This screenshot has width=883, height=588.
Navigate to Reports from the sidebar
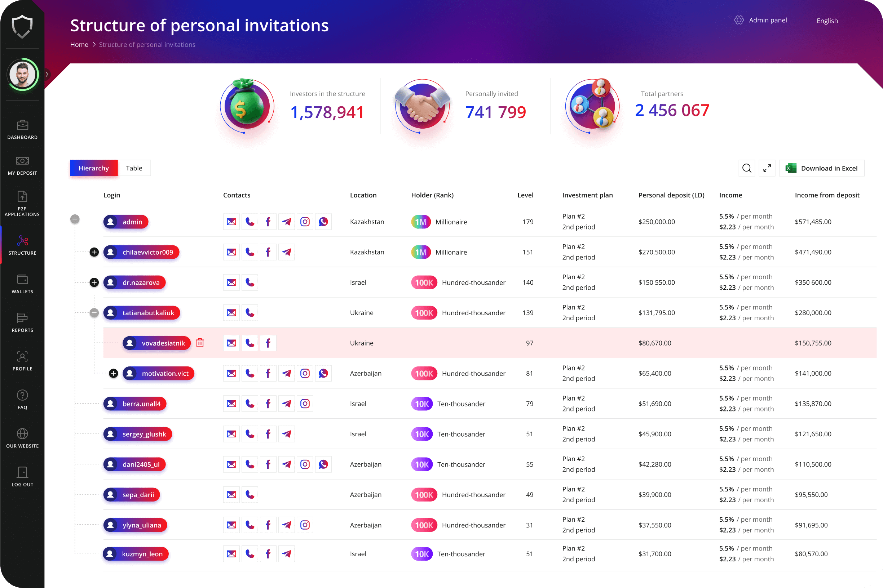22,322
